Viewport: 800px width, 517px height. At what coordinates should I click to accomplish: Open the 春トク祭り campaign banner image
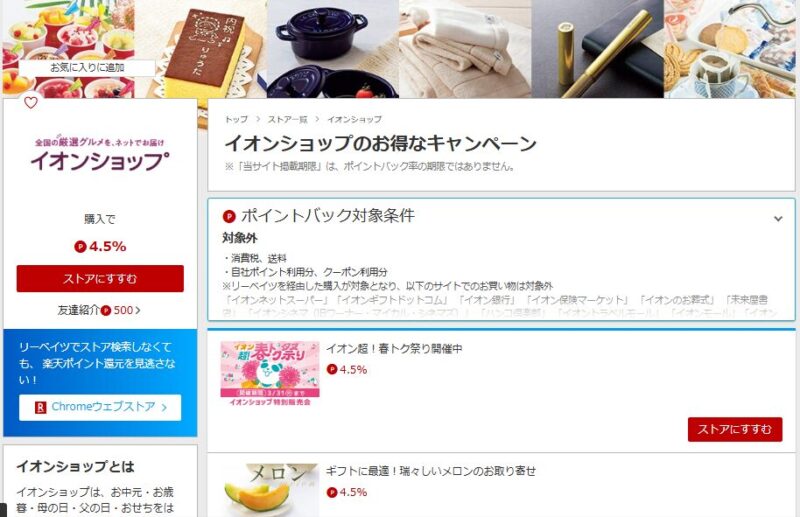click(270, 374)
